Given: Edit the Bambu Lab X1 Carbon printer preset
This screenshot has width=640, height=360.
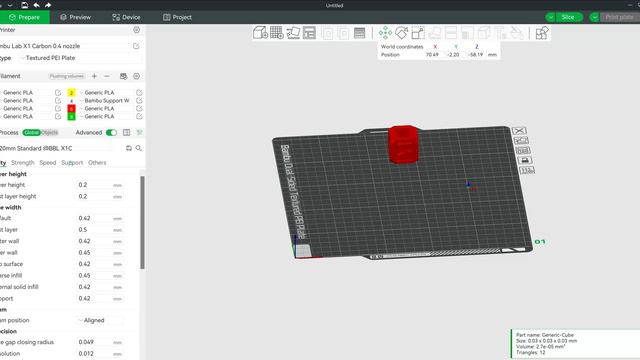Looking at the screenshot, I should point(136,46).
